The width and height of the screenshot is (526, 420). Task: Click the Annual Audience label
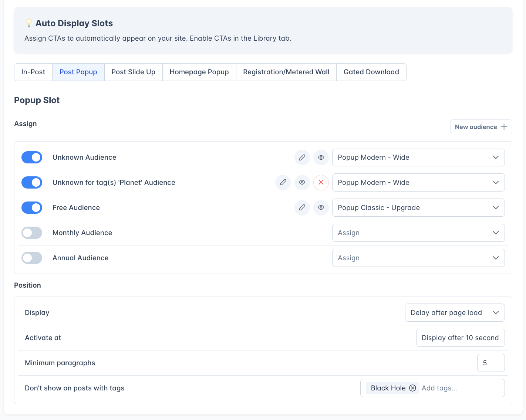click(81, 258)
